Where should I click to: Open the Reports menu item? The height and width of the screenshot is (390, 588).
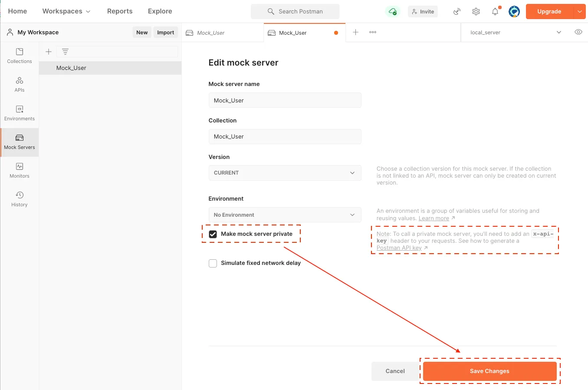(x=120, y=11)
